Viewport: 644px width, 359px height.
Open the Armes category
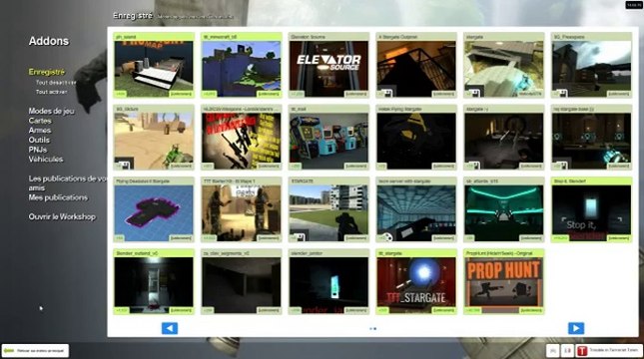pyautogui.click(x=40, y=130)
